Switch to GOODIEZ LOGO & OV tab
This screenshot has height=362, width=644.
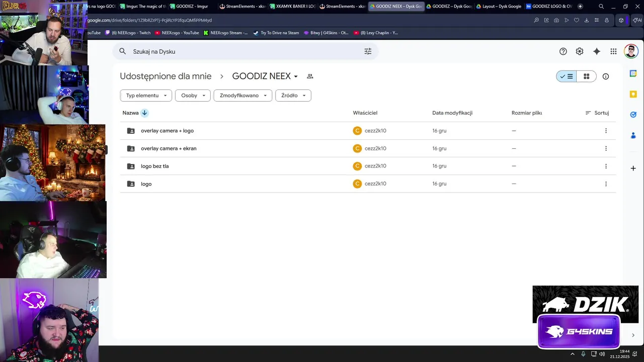tap(549, 7)
